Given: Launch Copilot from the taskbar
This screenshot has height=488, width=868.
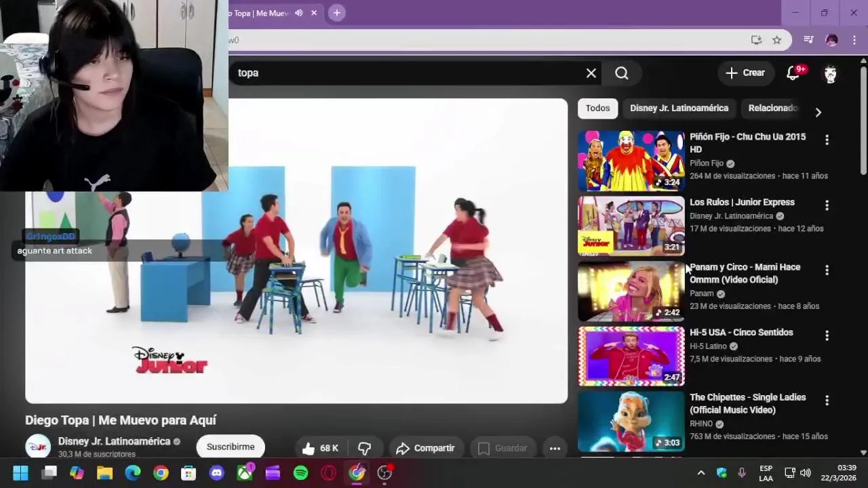Looking at the screenshot, I should click(x=77, y=472).
